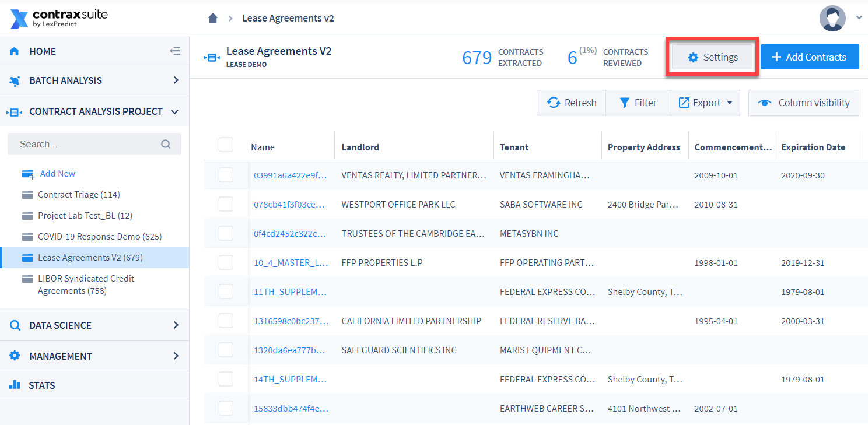The width and height of the screenshot is (868, 425).
Task: Sort by the Tenant column header
Action: (514, 147)
